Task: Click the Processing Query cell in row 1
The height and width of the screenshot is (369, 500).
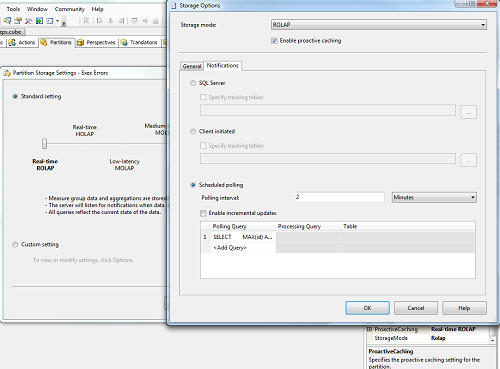Action: [x=308, y=237]
